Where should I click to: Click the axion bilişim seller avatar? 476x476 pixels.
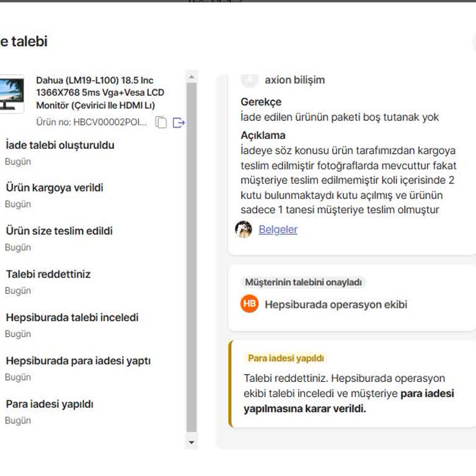pos(249,80)
